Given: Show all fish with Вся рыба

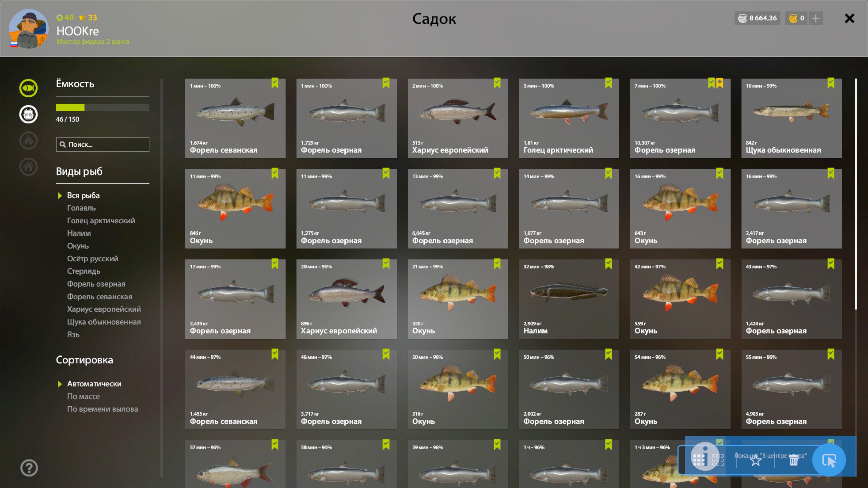Looking at the screenshot, I should pos(83,195).
